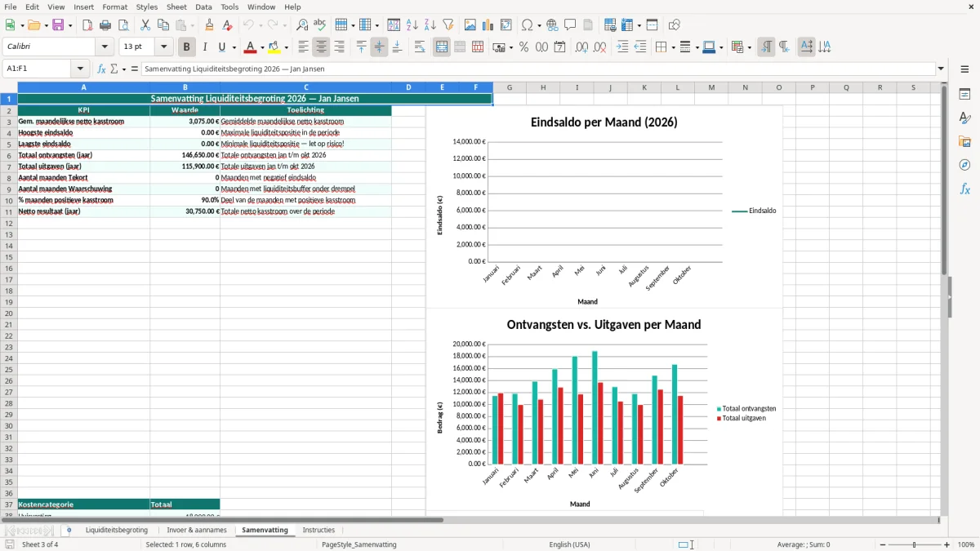Click the 100% zoom level
This screenshot has width=980, height=551.
966,544
